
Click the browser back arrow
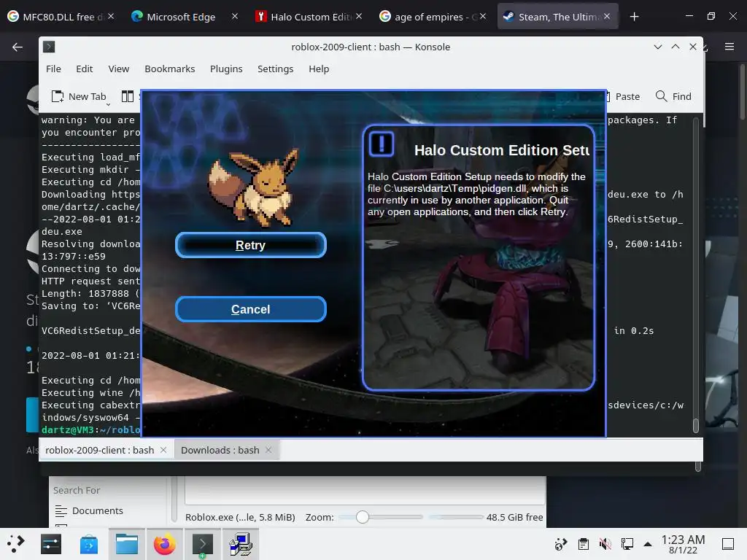pos(18,47)
